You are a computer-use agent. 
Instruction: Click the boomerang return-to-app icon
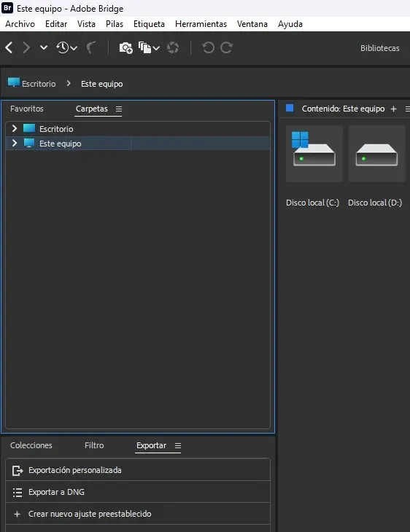pos(91,48)
